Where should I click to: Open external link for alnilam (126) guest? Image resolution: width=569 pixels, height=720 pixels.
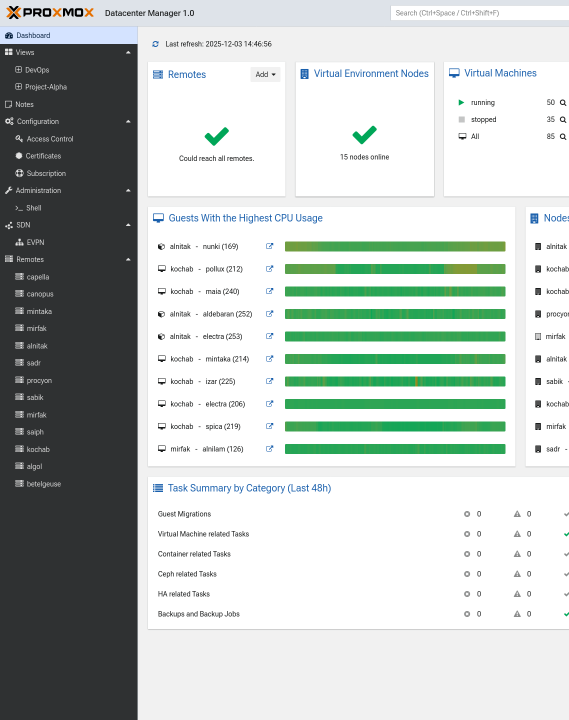[270, 449]
